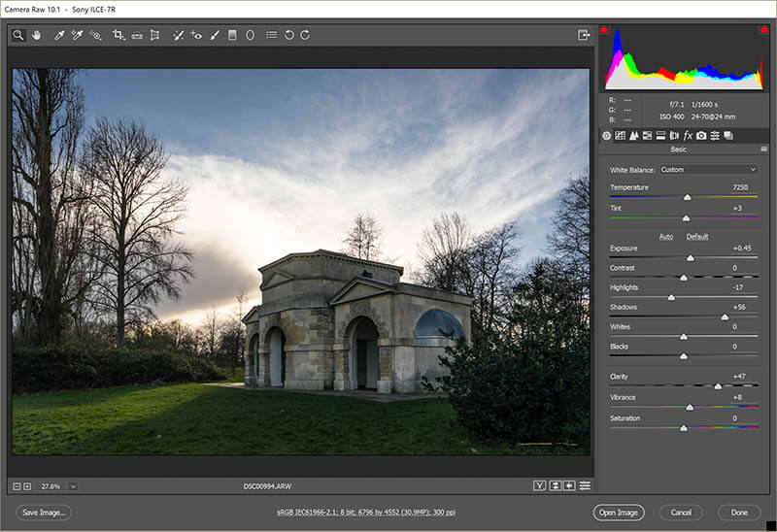Open the zoom level dropdown
The width and height of the screenshot is (777, 532).
73,486
